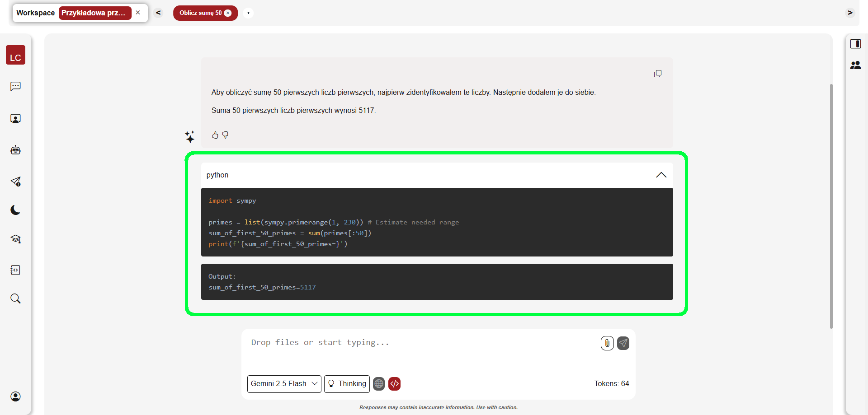Click the 'import sympy' code line
Screen dimensions: 868x415
(x=232, y=201)
